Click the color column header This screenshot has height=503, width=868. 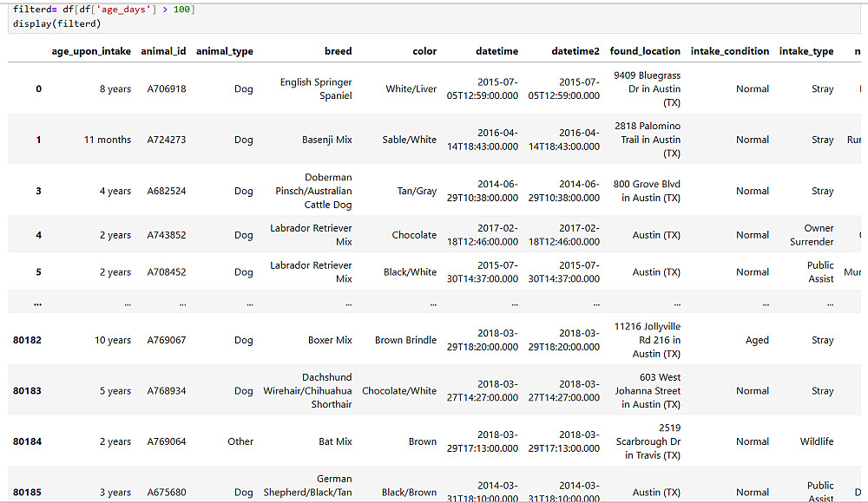coord(424,51)
